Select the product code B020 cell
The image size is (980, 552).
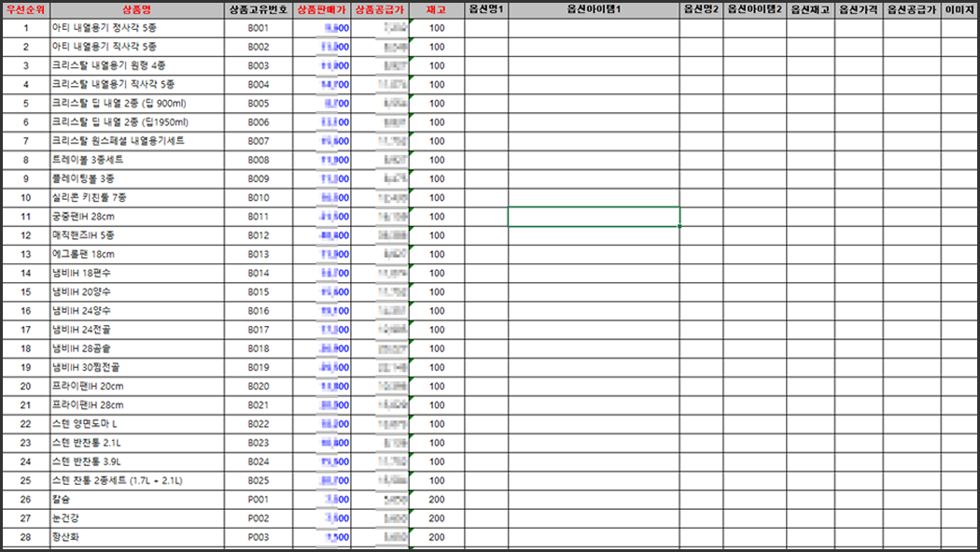[x=258, y=387]
